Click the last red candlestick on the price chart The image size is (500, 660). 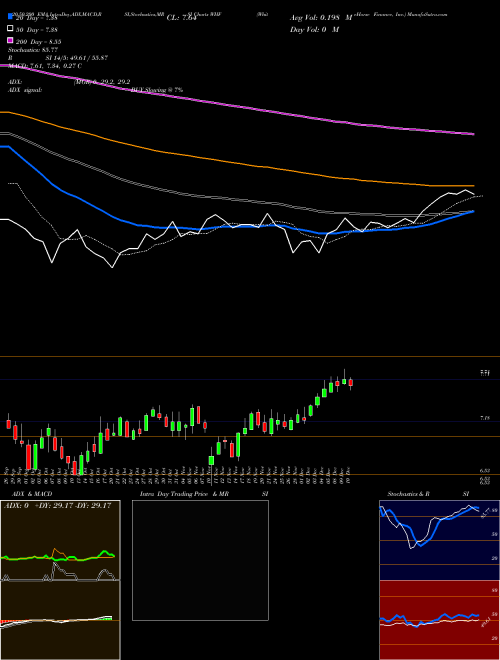click(351, 383)
